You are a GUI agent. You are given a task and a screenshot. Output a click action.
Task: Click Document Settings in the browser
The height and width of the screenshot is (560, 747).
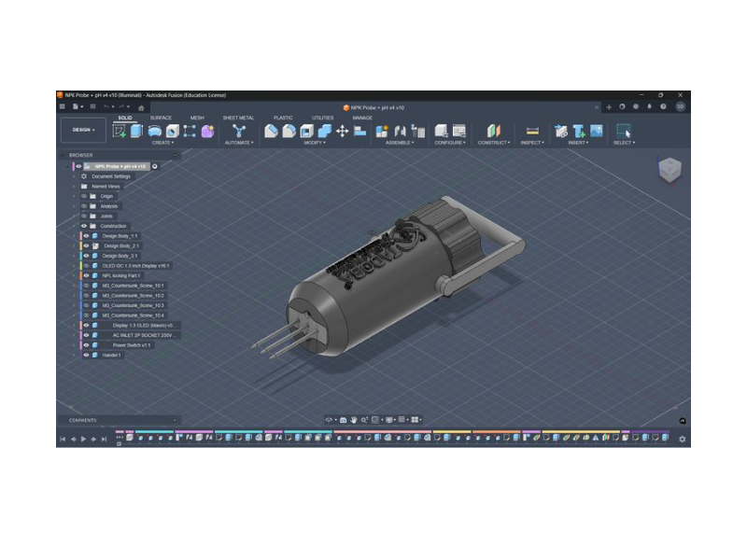(111, 176)
